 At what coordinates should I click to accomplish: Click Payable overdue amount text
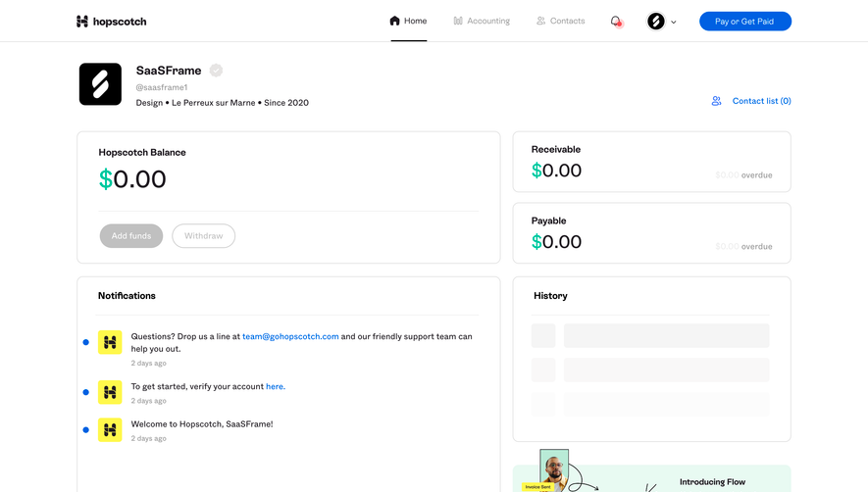(743, 246)
